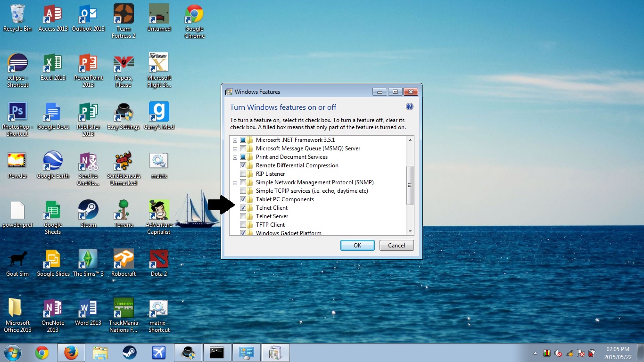Click features list scroll up arrow
Image resolution: width=644 pixels, height=362 pixels.
[410, 140]
